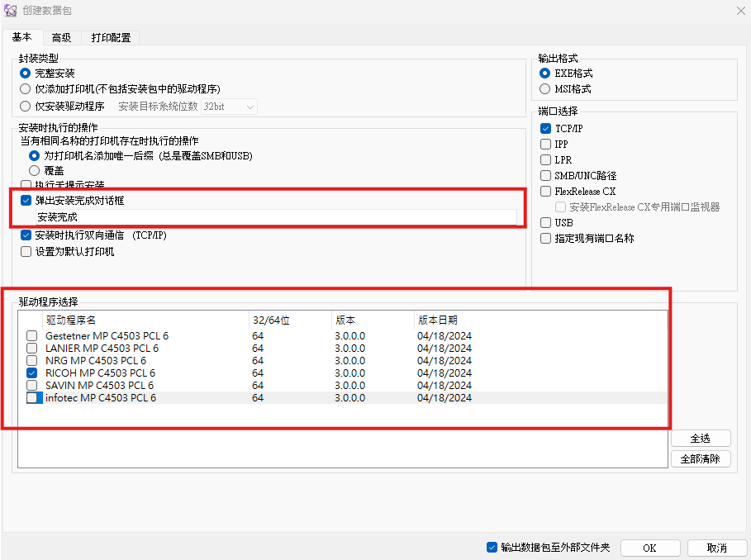Check SAVIN MP C4503 PCL 6 driver
Screen dimensions: 751x560
coord(32,386)
